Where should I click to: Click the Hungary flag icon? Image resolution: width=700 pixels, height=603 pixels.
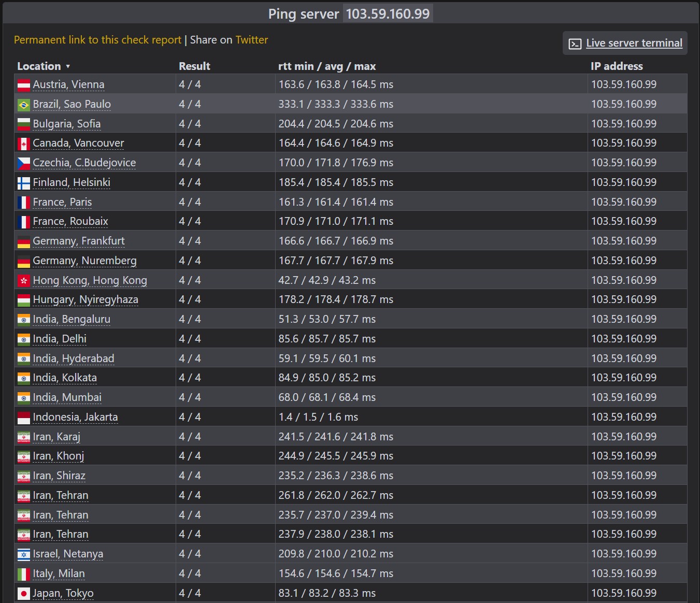click(24, 300)
